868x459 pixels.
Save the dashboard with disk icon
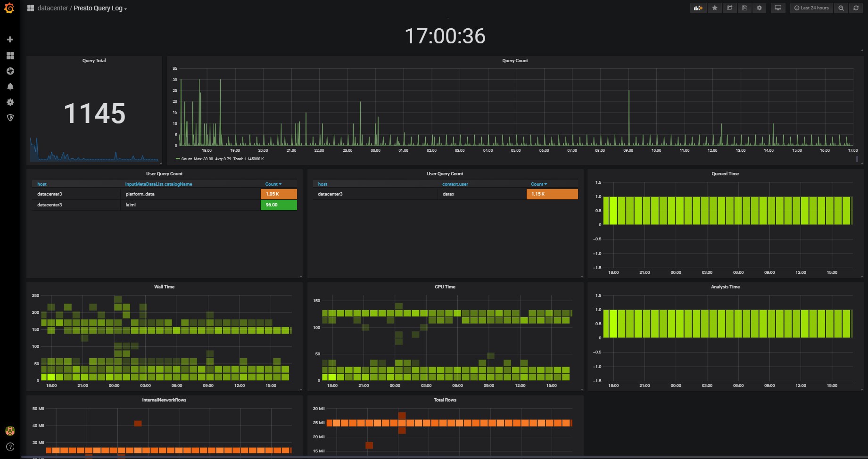click(x=744, y=8)
